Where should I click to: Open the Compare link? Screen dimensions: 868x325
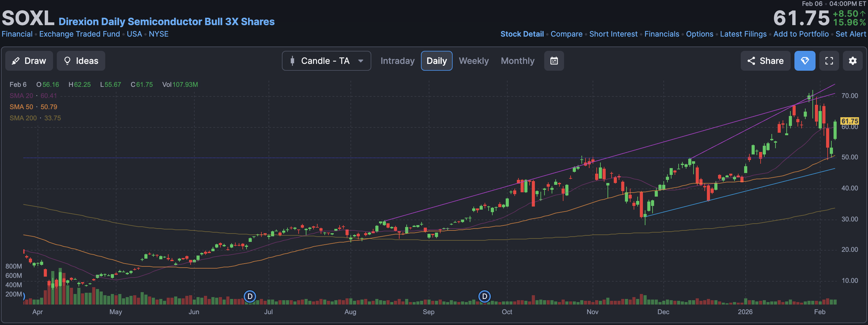tap(567, 34)
